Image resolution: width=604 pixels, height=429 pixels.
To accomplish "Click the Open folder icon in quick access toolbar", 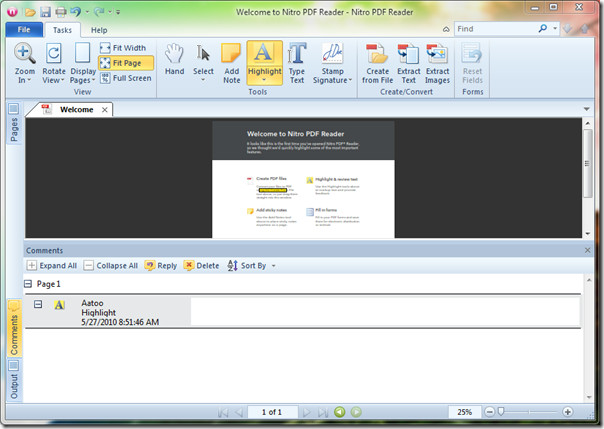I will (x=30, y=12).
